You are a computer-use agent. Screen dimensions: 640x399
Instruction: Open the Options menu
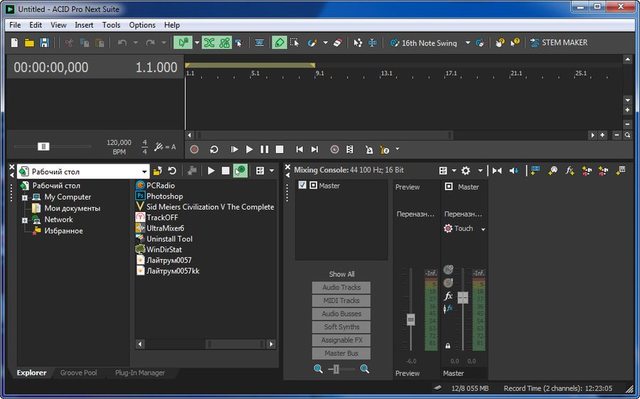coord(142,25)
